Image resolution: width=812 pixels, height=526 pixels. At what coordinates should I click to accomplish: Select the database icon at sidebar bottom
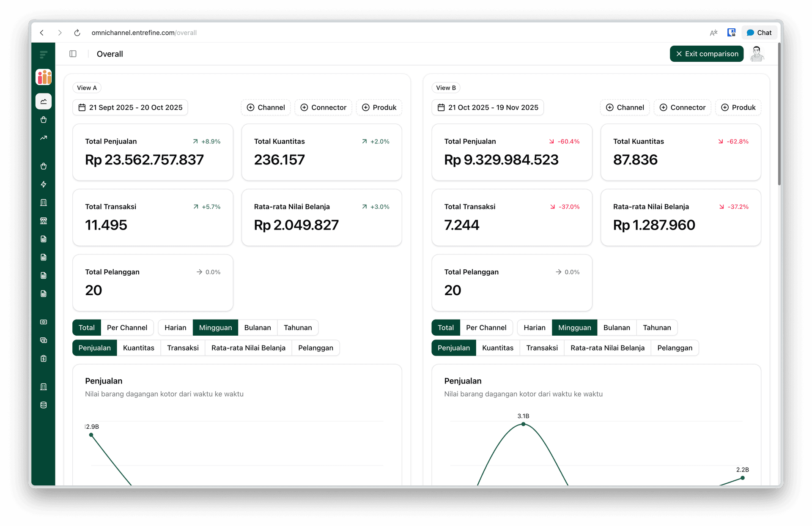[x=44, y=405]
